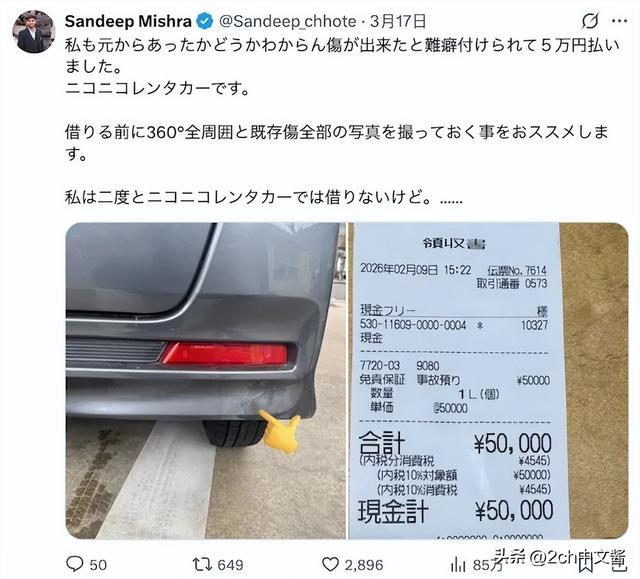This screenshot has width=640, height=579.
Task: Click the reply speech bubble icon
Action: coord(74,564)
